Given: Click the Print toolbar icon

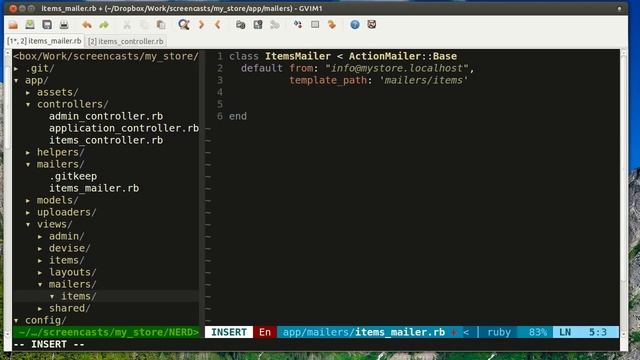Looking at the screenshot, I should tap(64, 25).
